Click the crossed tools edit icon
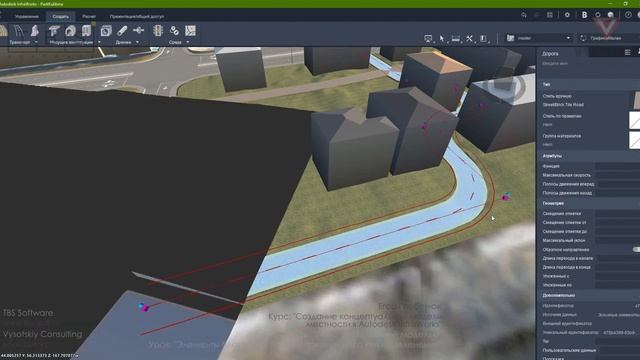 [x=469, y=38]
